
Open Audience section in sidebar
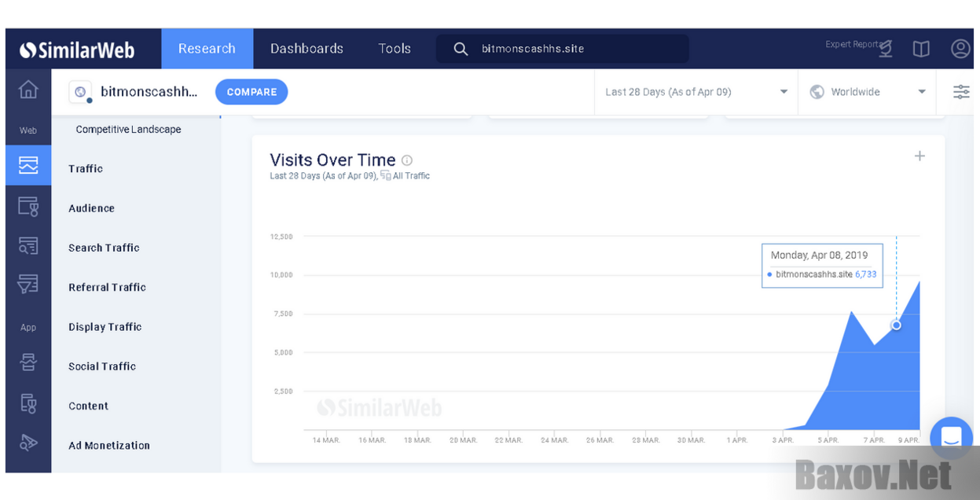click(x=91, y=208)
